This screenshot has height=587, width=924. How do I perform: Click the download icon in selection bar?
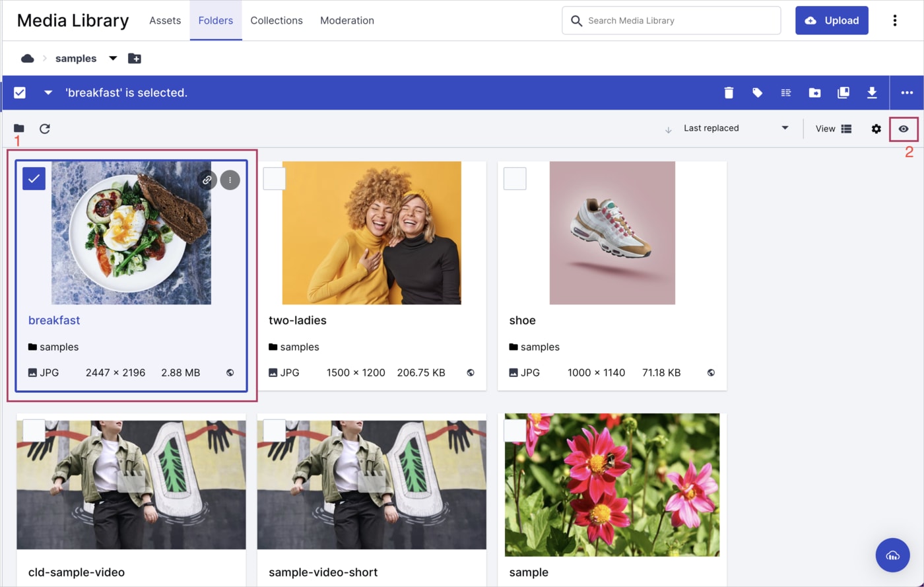(872, 93)
